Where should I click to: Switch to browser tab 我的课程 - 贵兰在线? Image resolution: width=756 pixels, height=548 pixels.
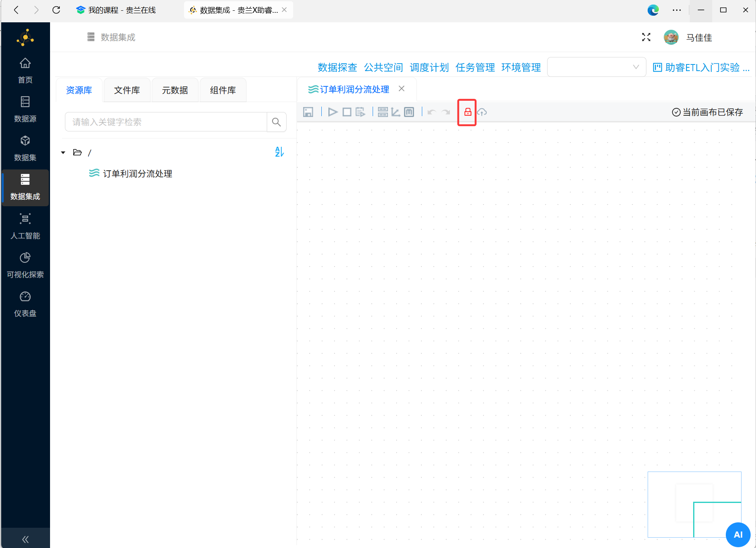pyautogui.click(x=116, y=10)
